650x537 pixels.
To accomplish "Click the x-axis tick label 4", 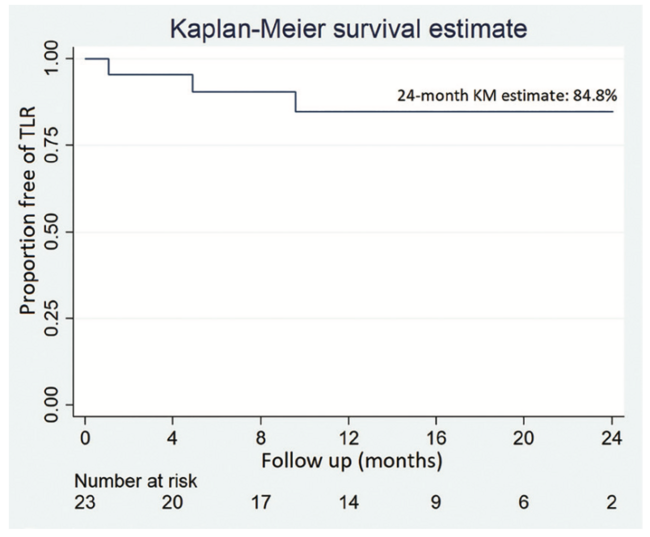I will pos(173,439).
